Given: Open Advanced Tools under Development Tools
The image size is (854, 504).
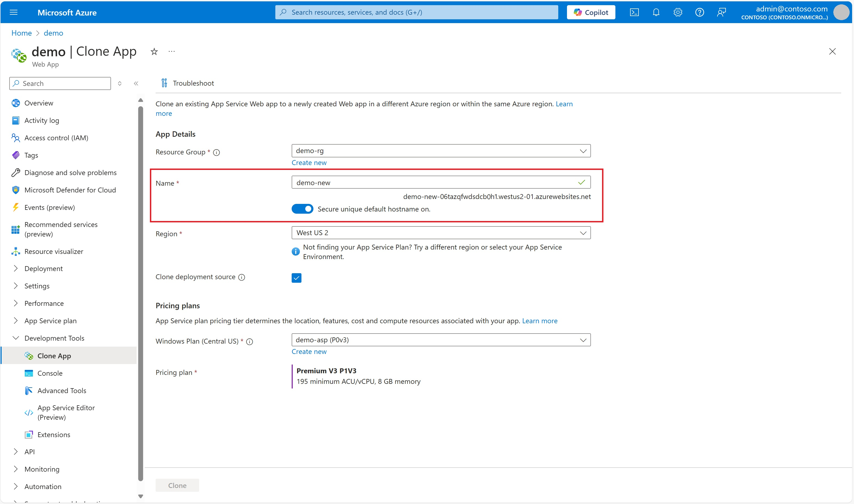Looking at the screenshot, I should [x=62, y=391].
